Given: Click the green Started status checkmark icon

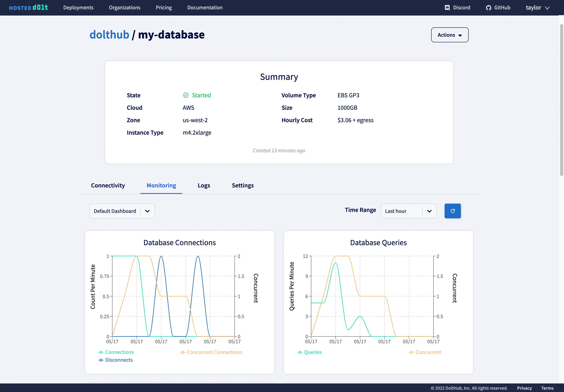Looking at the screenshot, I should coord(186,95).
